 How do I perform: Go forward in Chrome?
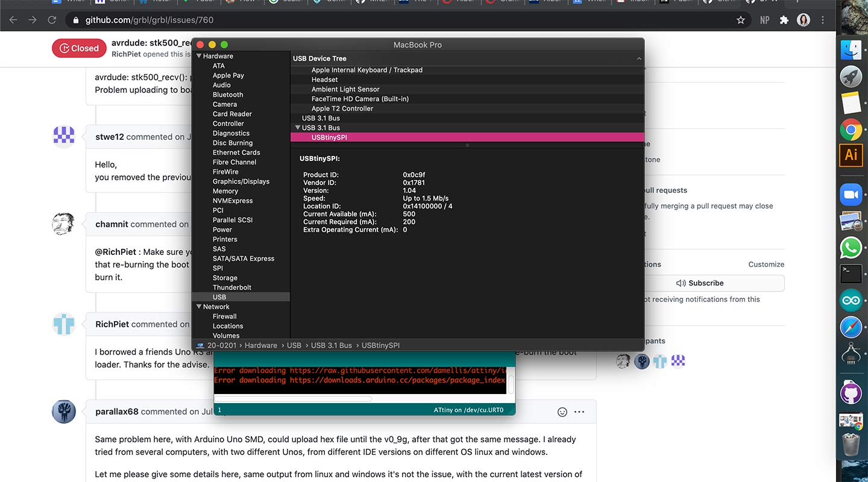33,20
